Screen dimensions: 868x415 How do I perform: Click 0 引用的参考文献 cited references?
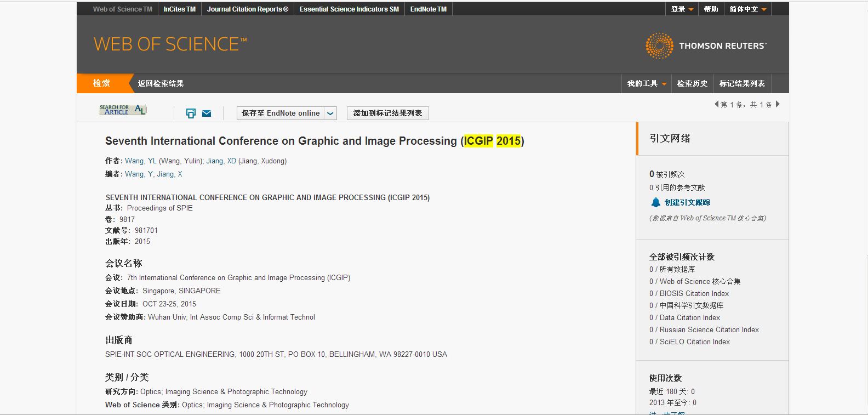point(677,188)
